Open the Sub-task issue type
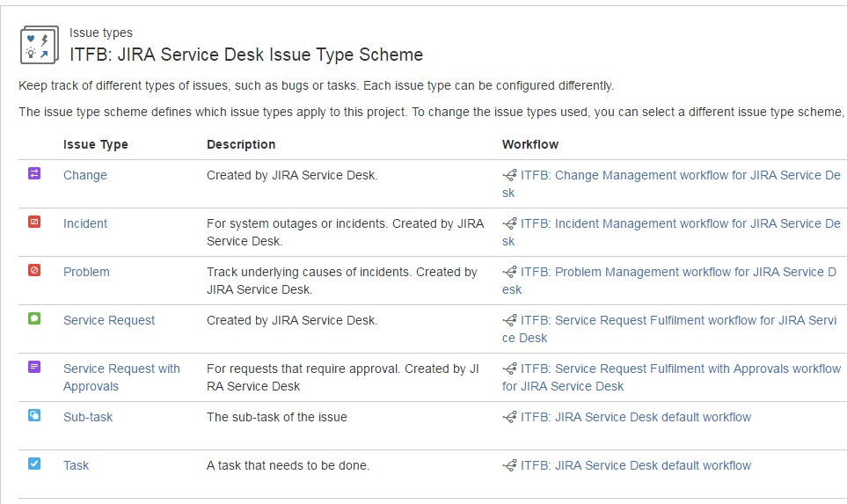The image size is (847, 504). (x=88, y=417)
